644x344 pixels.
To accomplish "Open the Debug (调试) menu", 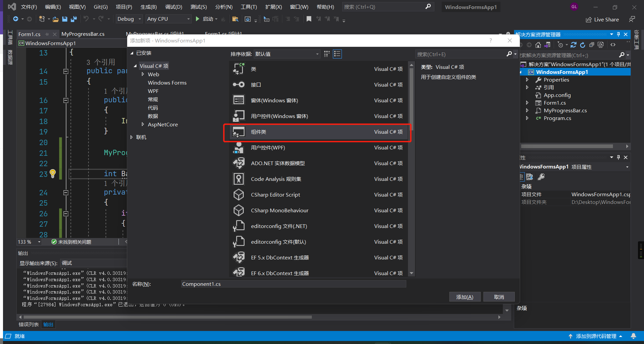I will click(x=174, y=7).
